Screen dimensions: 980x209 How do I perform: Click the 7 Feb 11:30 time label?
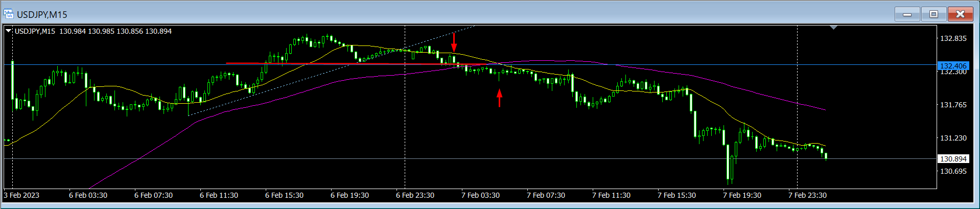click(x=612, y=195)
